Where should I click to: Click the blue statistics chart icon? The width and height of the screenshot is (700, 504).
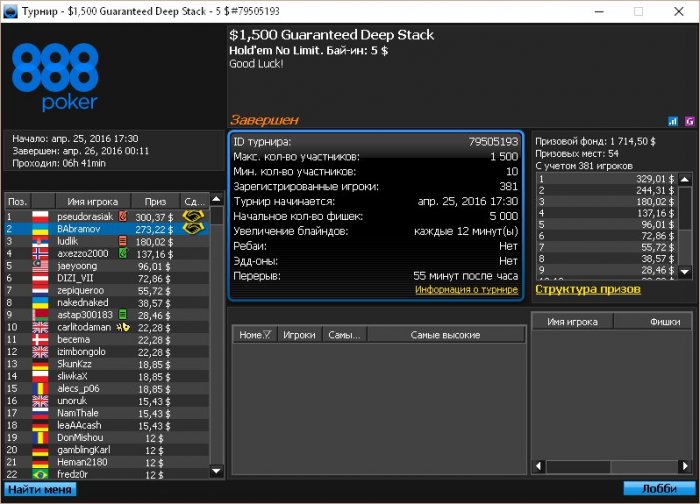[672, 121]
